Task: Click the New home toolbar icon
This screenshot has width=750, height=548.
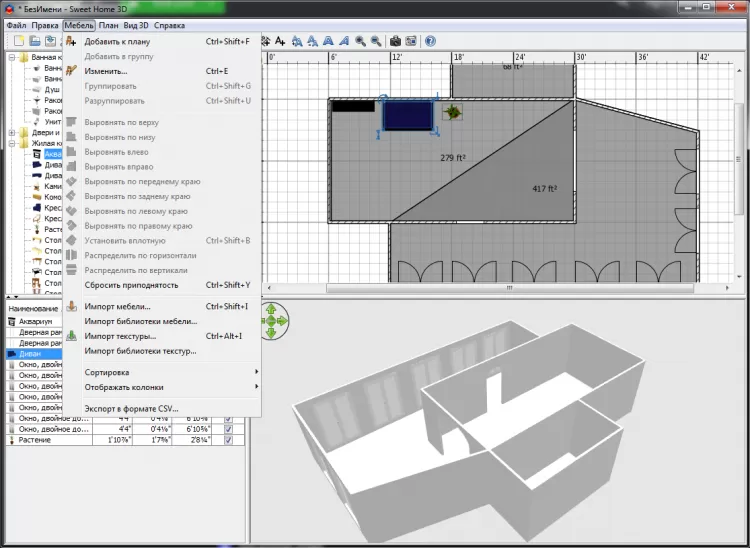Action: tap(18, 41)
